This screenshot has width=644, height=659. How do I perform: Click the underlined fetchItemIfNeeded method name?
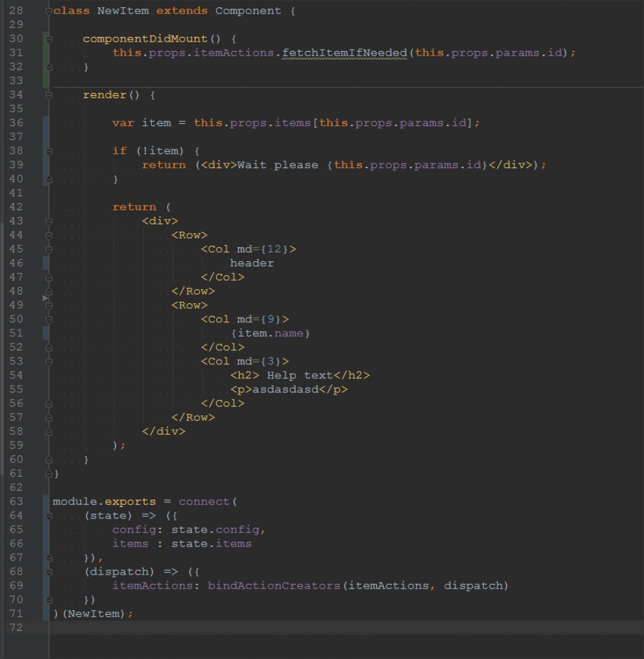pyautogui.click(x=345, y=53)
